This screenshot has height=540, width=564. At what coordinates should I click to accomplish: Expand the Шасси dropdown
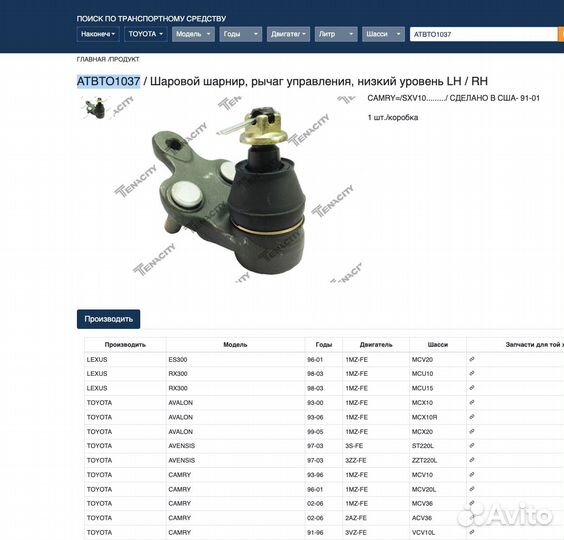(383, 34)
